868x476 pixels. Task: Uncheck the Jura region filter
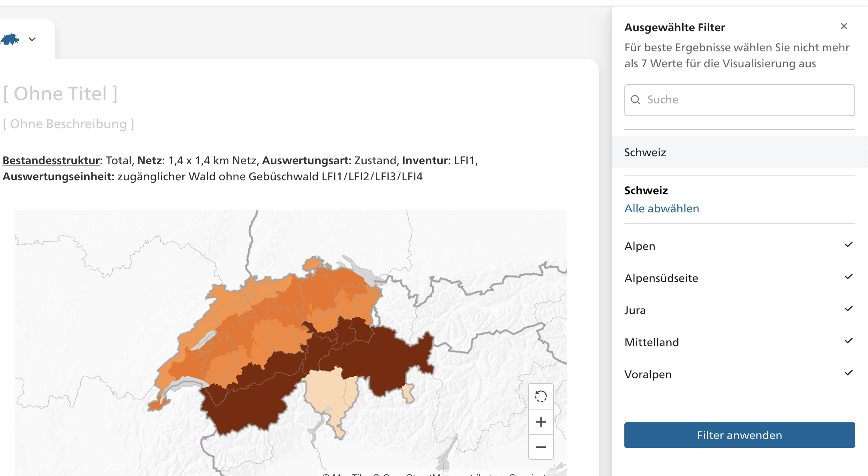pos(848,309)
